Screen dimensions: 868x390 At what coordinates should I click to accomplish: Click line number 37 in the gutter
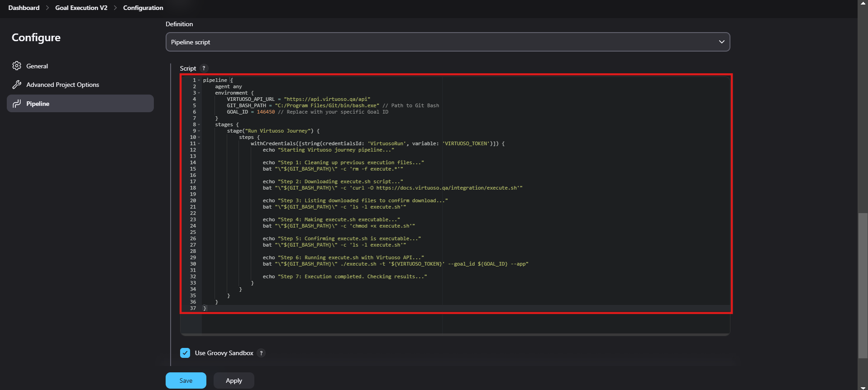[193, 308]
